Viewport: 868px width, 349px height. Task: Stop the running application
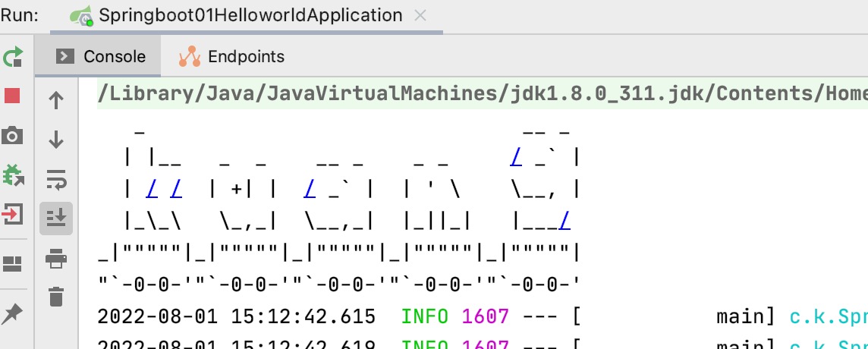tap(12, 96)
